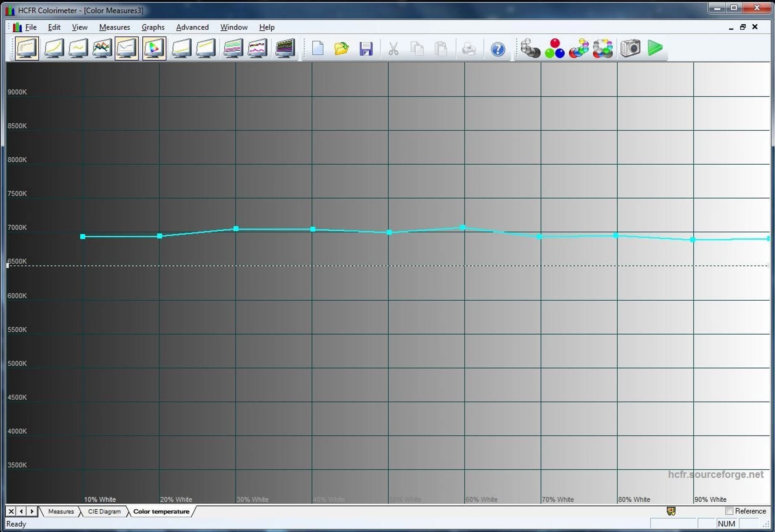This screenshot has height=532, width=775.
Task: Open the File menu
Action: (31, 27)
